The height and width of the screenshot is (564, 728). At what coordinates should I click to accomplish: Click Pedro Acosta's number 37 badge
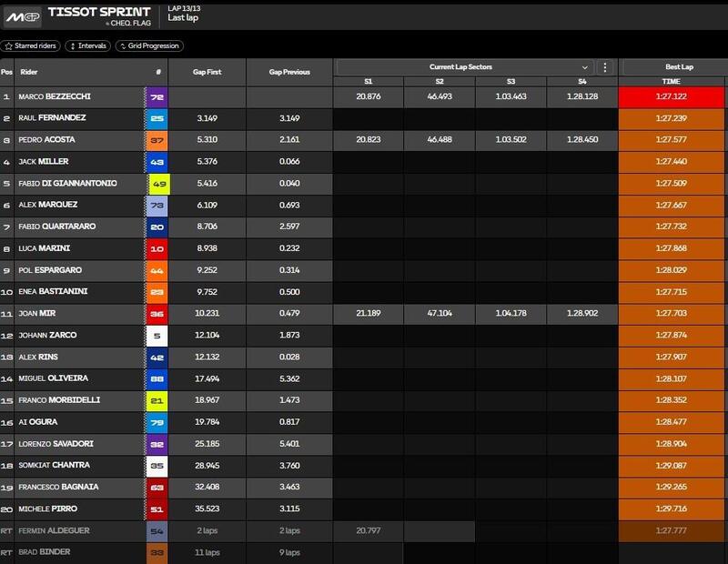pyautogui.click(x=158, y=139)
